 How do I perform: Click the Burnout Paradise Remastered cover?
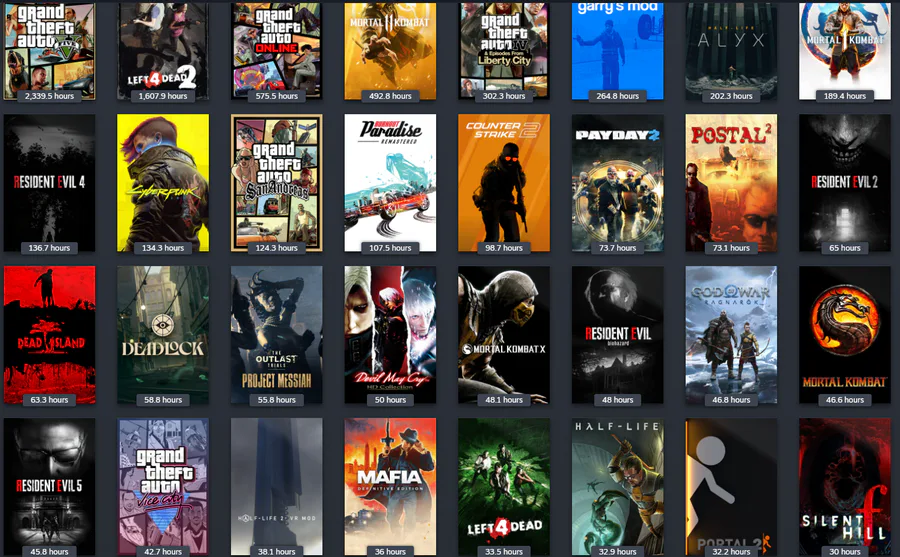coord(390,183)
